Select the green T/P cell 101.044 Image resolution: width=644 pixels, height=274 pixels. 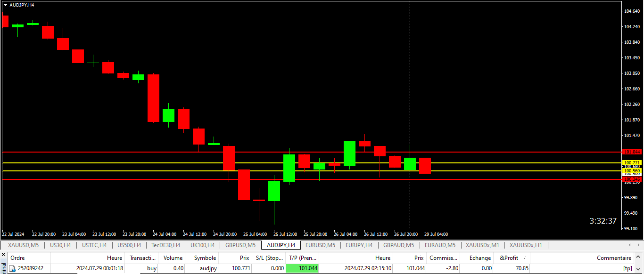point(302,268)
